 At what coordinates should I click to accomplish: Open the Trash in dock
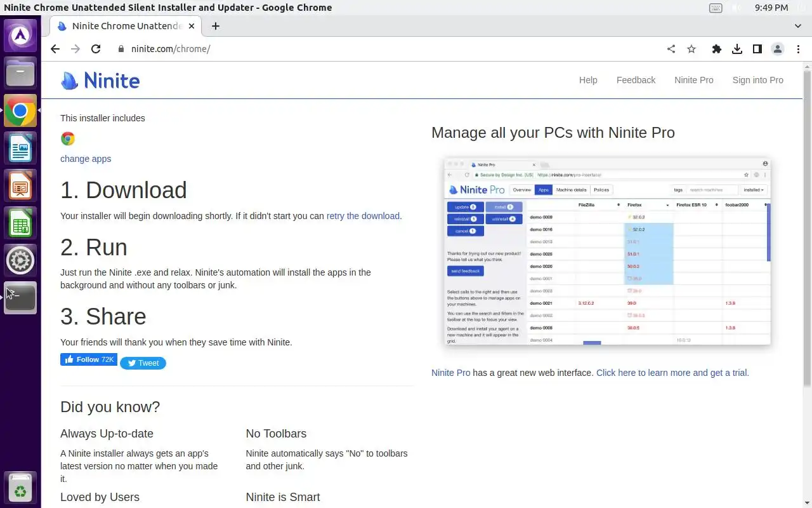[x=20, y=489]
